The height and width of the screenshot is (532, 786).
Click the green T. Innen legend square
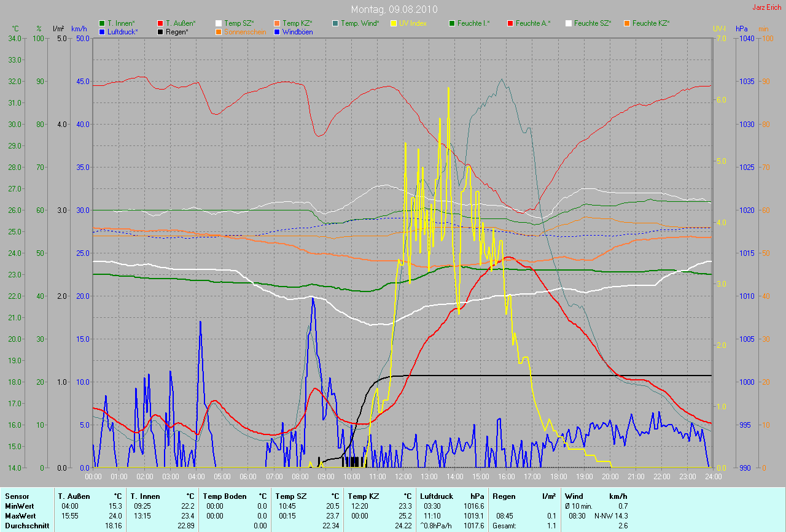click(103, 23)
